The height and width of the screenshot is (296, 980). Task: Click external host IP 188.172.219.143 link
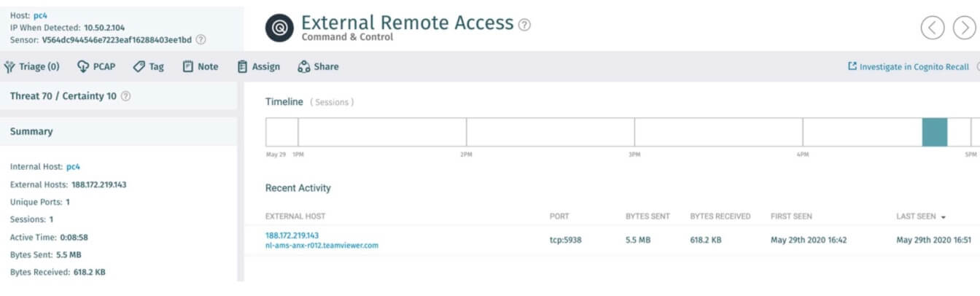[292, 235]
